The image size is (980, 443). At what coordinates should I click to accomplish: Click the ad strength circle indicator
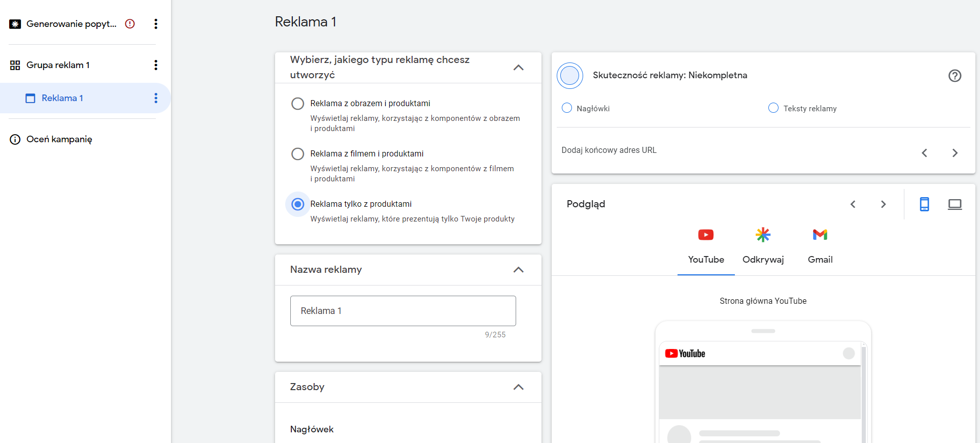tap(569, 76)
